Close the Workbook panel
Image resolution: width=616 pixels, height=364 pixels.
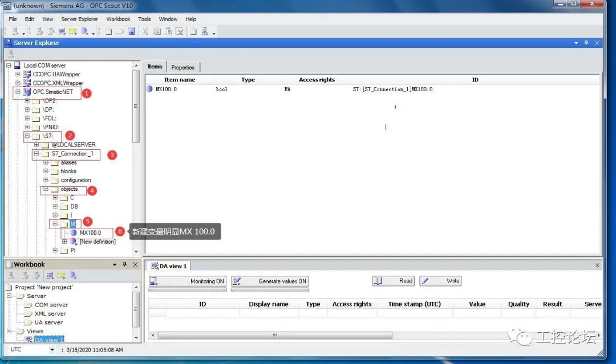pos(135,264)
